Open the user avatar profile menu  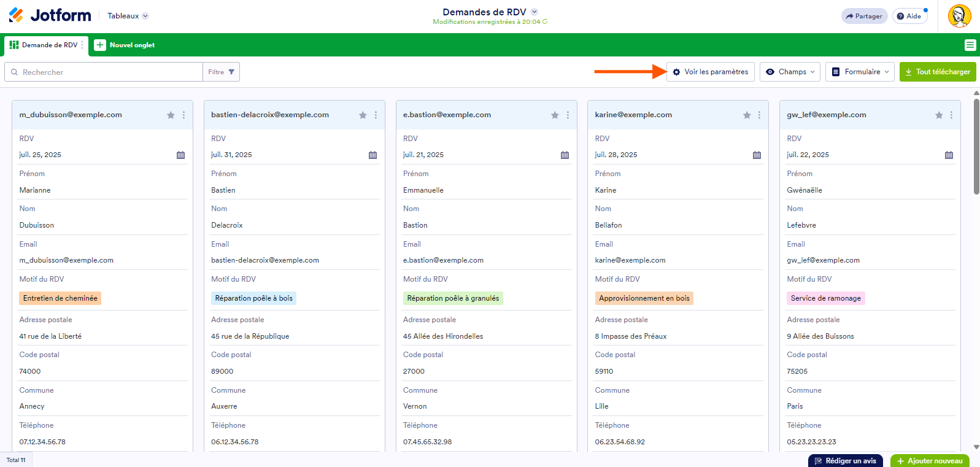(x=959, y=16)
